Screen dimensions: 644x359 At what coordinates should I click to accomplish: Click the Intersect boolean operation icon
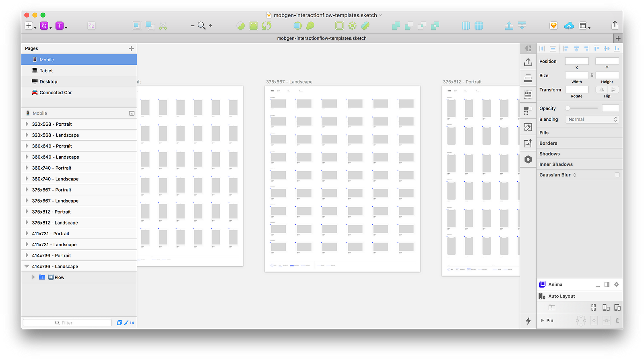(x=422, y=26)
